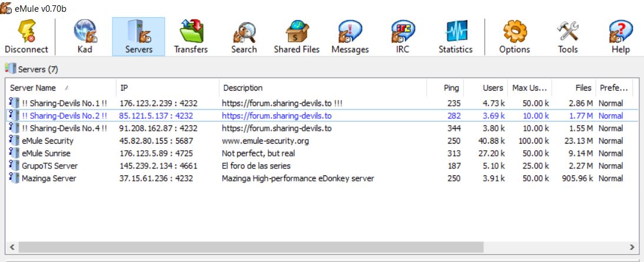644x262 pixels.
Task: View the Statistics graphs
Action: coord(456,37)
